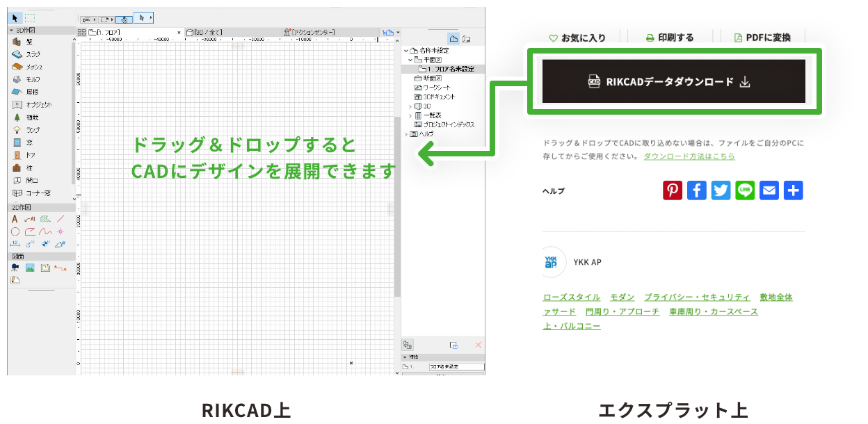Switch to the 3D / 全て tab

(233, 32)
